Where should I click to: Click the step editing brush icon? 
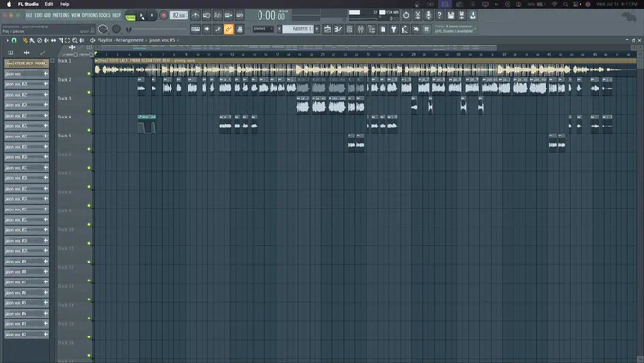218,29
